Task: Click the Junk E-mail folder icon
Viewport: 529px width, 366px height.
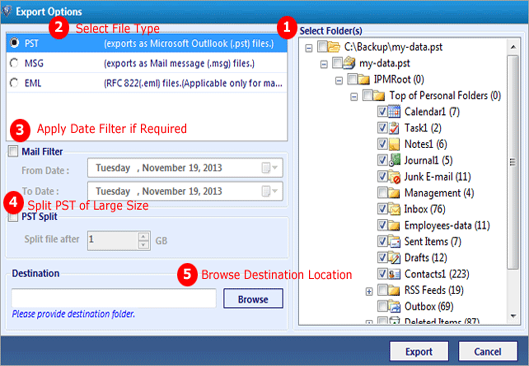Action: [x=394, y=176]
